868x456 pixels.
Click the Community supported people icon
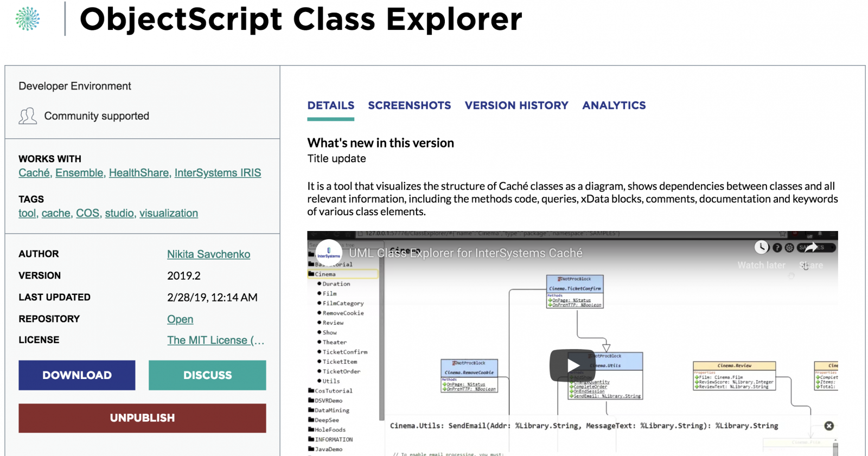pos(28,116)
